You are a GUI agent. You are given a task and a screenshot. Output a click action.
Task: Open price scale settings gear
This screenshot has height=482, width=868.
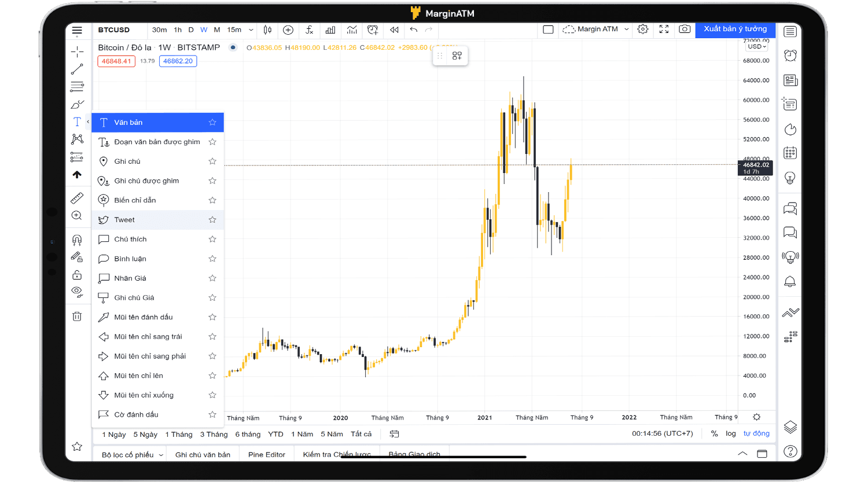click(756, 417)
